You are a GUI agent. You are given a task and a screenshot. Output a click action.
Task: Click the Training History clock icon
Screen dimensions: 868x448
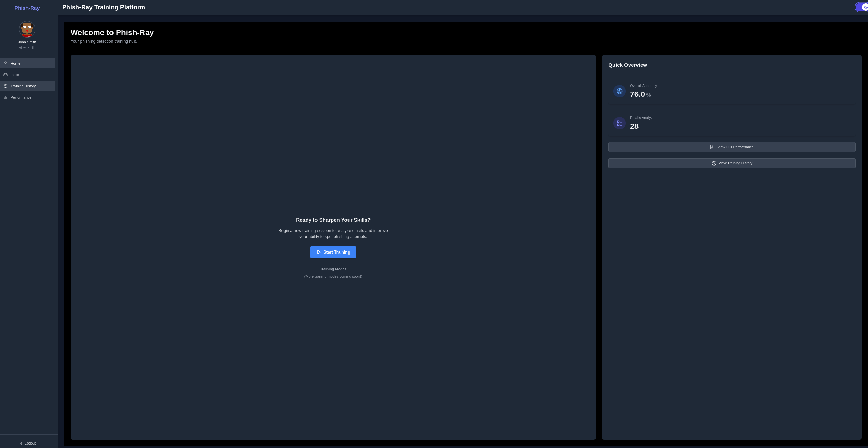(x=6, y=86)
